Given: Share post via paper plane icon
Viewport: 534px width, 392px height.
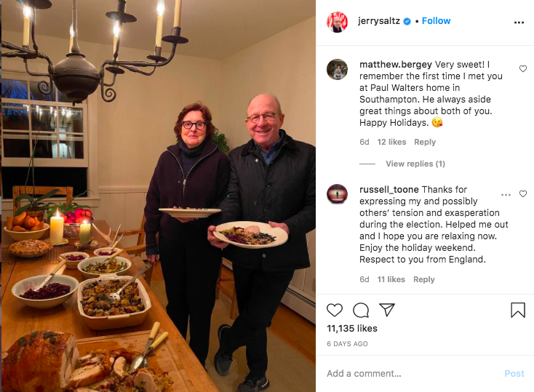Looking at the screenshot, I should coord(387,310).
